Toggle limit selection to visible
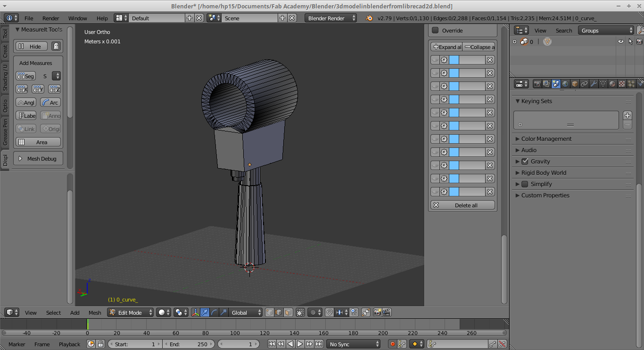The height and width of the screenshot is (350, 644). [300, 312]
